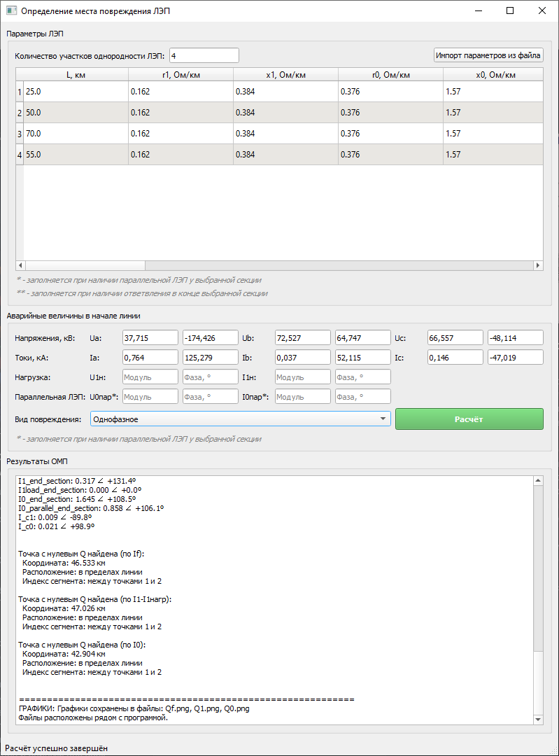
Task: Click the U1н Модуль input field
Action: click(150, 377)
